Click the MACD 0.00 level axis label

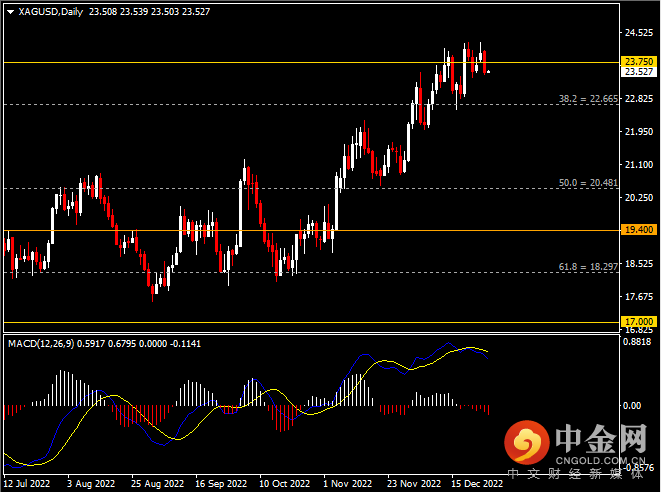(x=634, y=406)
